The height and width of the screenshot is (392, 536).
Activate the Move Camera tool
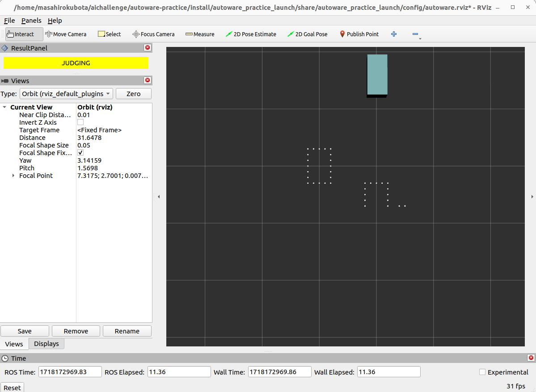[66, 34]
